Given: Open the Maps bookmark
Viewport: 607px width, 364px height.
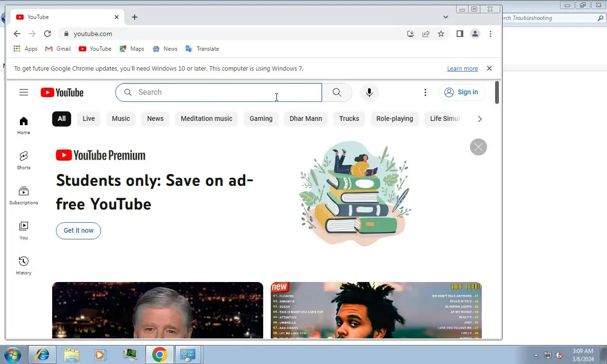Looking at the screenshot, I should coord(132,49).
